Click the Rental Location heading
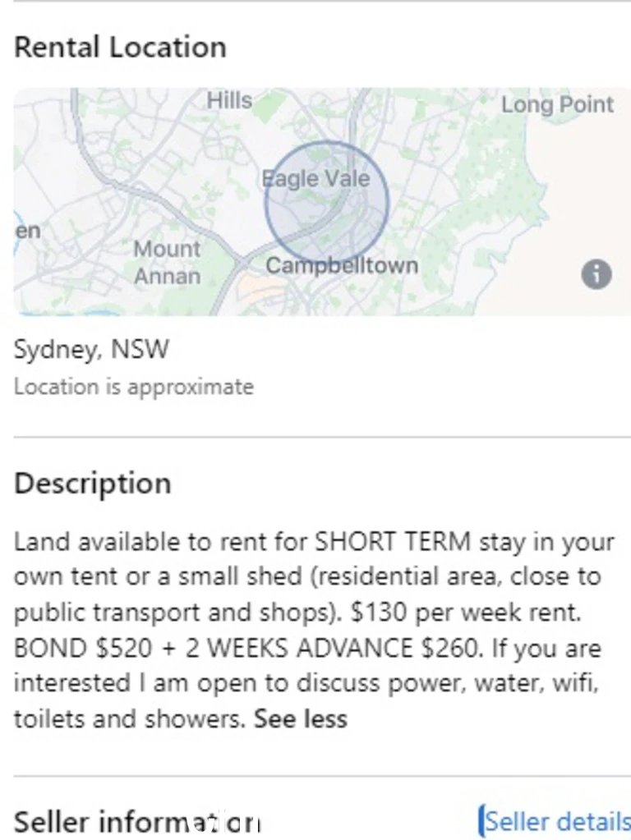Image resolution: width=631 pixels, height=840 pixels. 120,47
